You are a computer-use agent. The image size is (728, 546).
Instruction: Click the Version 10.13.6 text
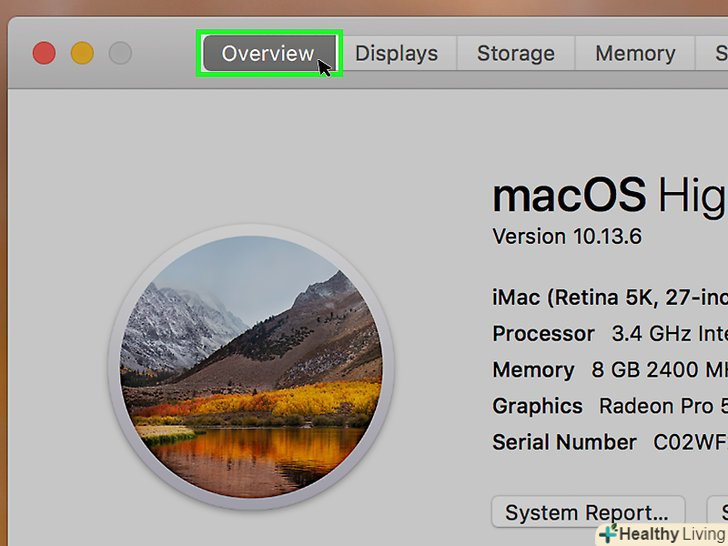click(x=567, y=237)
